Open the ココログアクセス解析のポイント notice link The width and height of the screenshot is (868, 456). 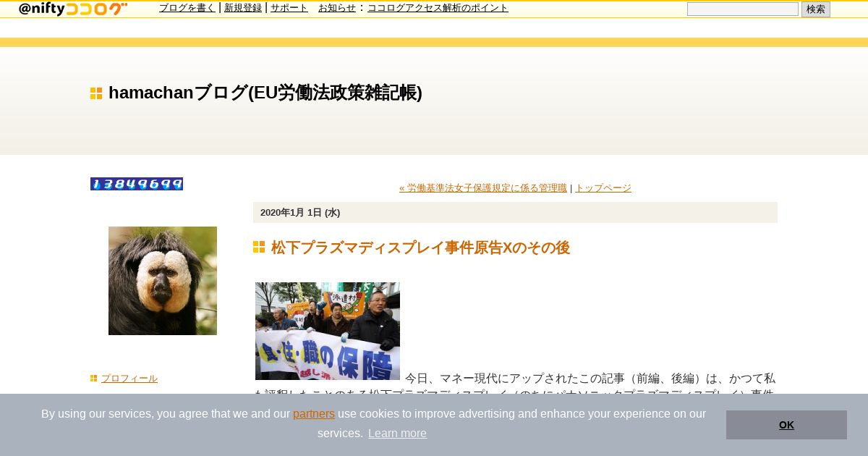[438, 8]
